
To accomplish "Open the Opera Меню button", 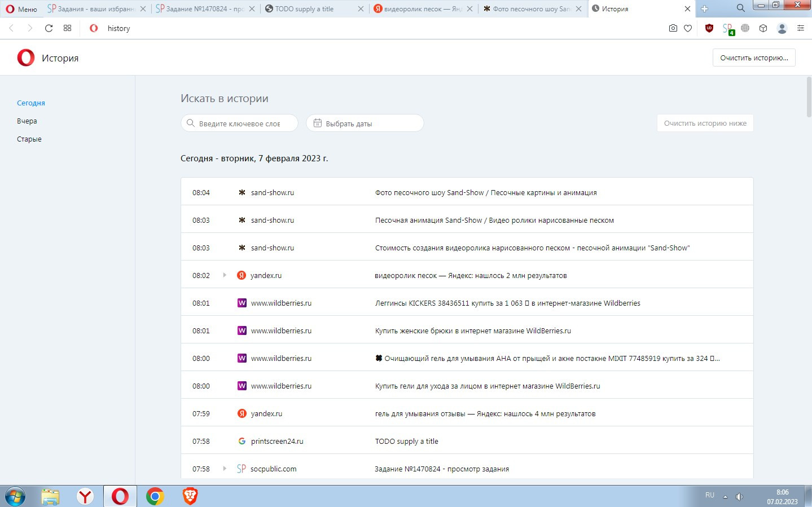I will click(21, 9).
